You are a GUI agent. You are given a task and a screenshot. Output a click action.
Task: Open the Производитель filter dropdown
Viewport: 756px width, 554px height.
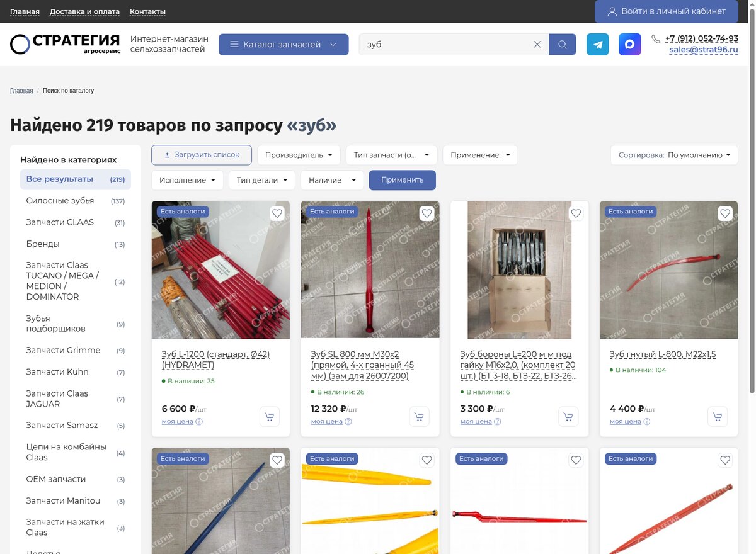[x=299, y=155]
